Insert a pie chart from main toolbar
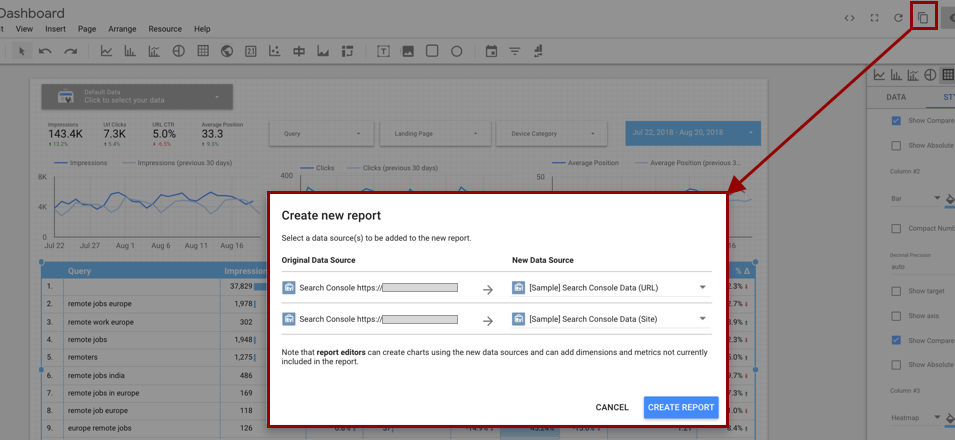This screenshot has width=955, height=440. pos(178,51)
